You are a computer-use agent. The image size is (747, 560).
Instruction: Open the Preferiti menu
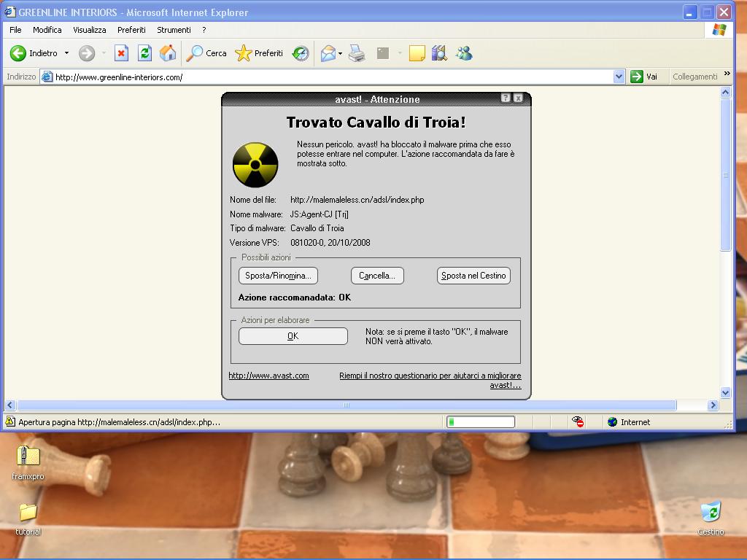point(131,29)
